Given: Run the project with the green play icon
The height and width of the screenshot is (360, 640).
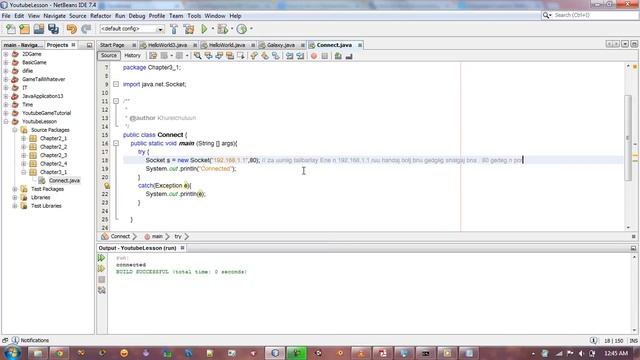Looking at the screenshot, I should point(204,29).
